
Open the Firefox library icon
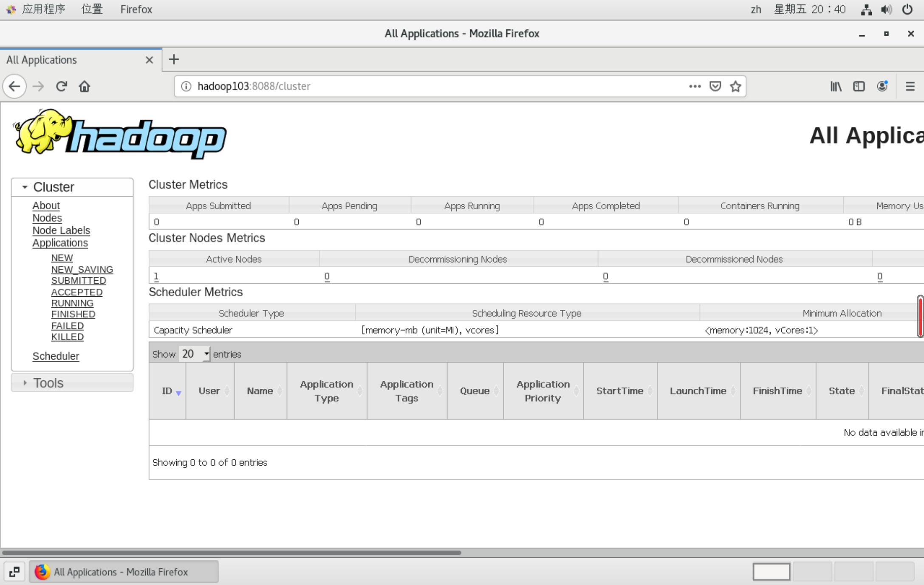coord(836,86)
